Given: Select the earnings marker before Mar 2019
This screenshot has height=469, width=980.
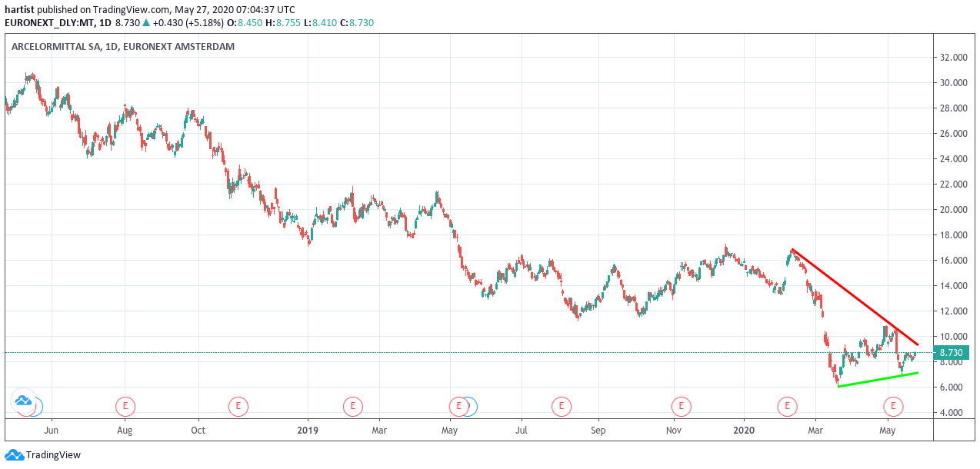Looking at the screenshot, I should click(x=352, y=405).
